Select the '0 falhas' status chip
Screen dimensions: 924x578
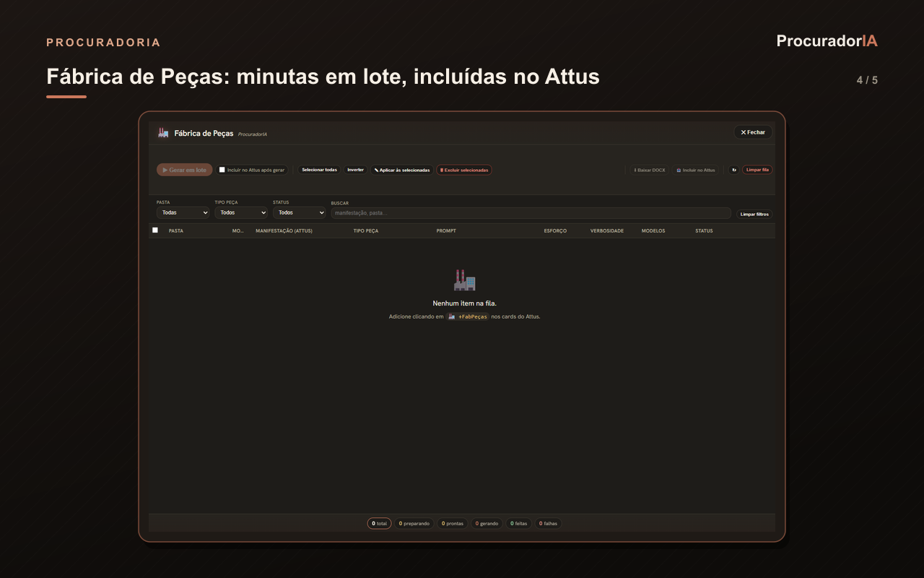pos(548,523)
